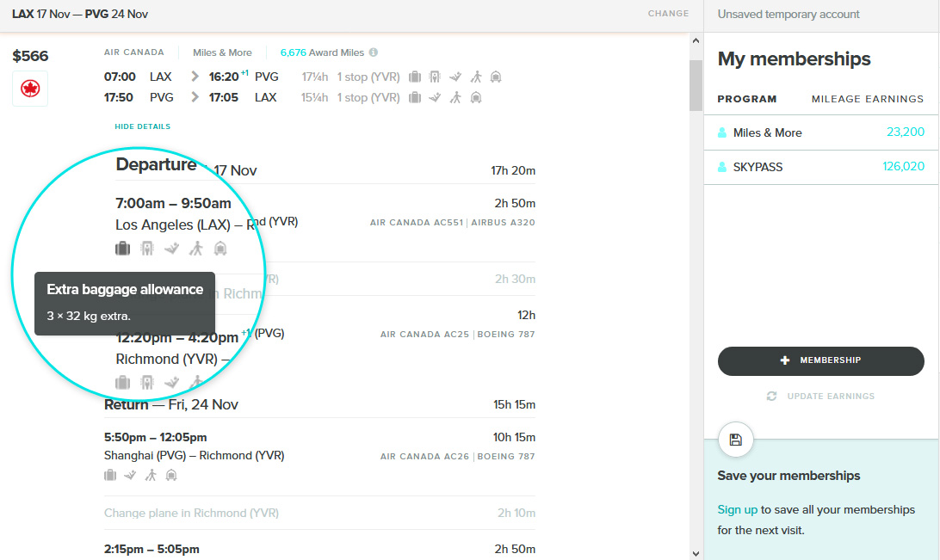Viewport: 940px width, 560px height.
Task: Click 'Change plane in Richmond (YVR)' text
Action: 191,514
